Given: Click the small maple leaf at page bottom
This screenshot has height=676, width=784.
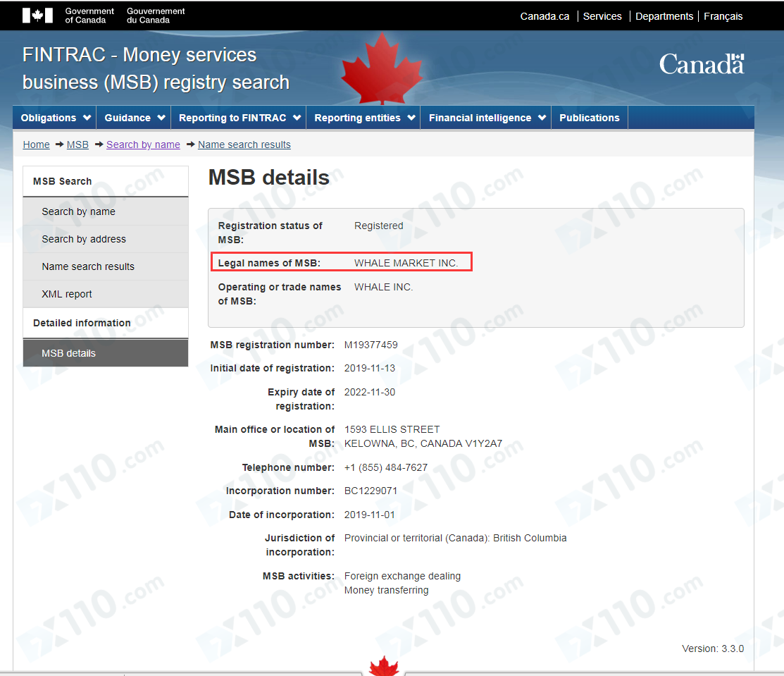Looking at the screenshot, I should point(383,666).
